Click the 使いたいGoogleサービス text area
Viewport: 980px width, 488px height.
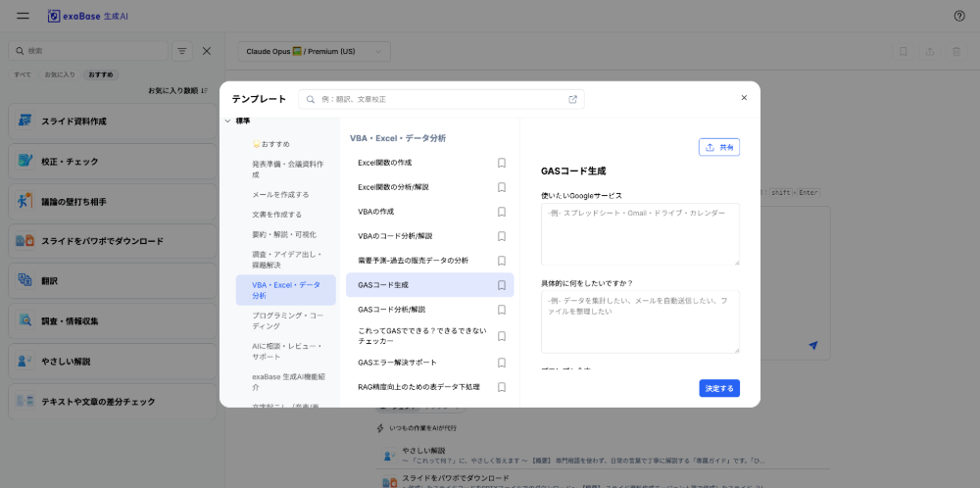[640, 234]
